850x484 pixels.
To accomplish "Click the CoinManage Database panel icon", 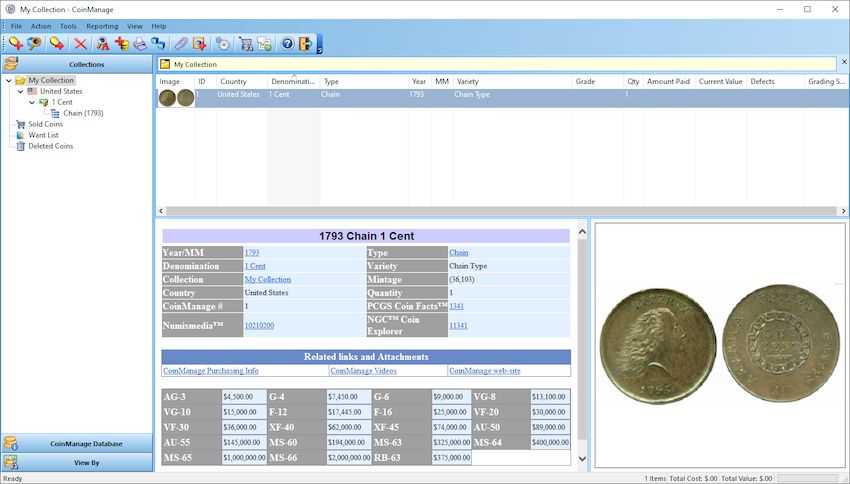I will click(11, 443).
